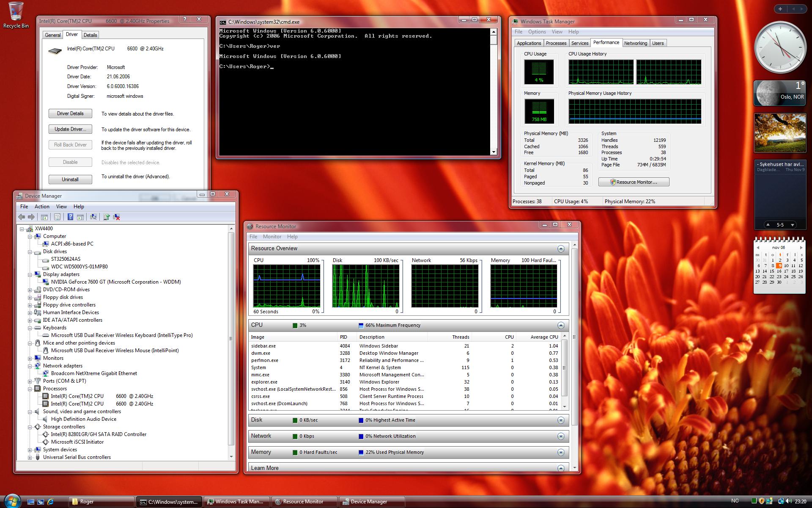The width and height of the screenshot is (812, 508).
Task: Click the Broadcom NetXtreme adapter icon
Action: [46, 373]
